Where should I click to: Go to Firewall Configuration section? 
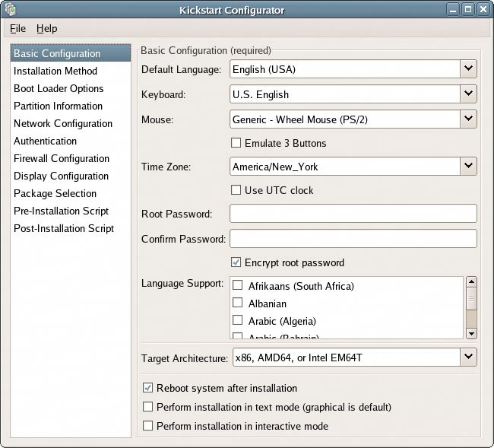click(61, 158)
